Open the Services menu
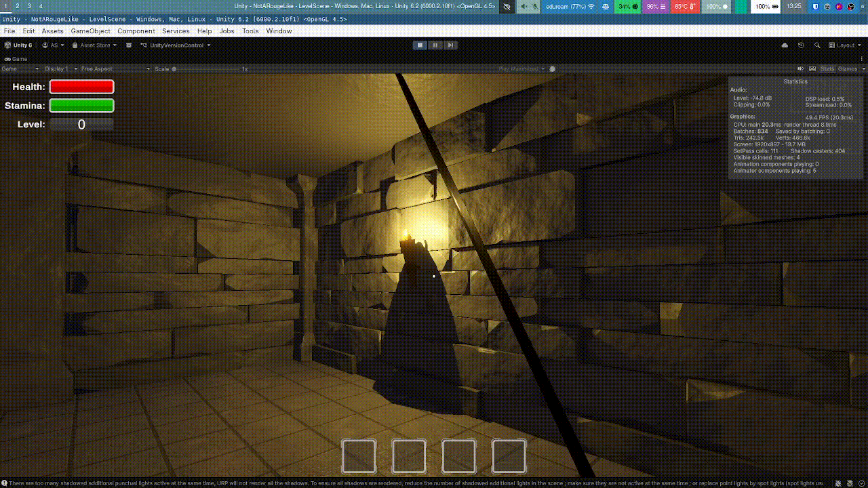The image size is (868, 488). (x=176, y=30)
